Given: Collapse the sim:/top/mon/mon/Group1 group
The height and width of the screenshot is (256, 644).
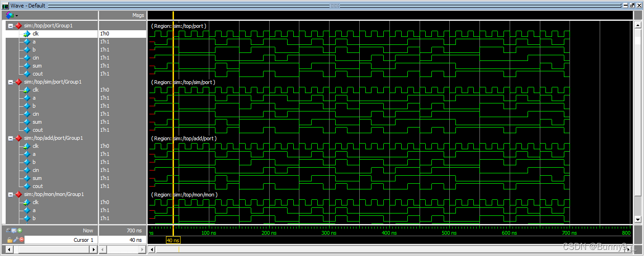Looking at the screenshot, I should pos(10,194).
